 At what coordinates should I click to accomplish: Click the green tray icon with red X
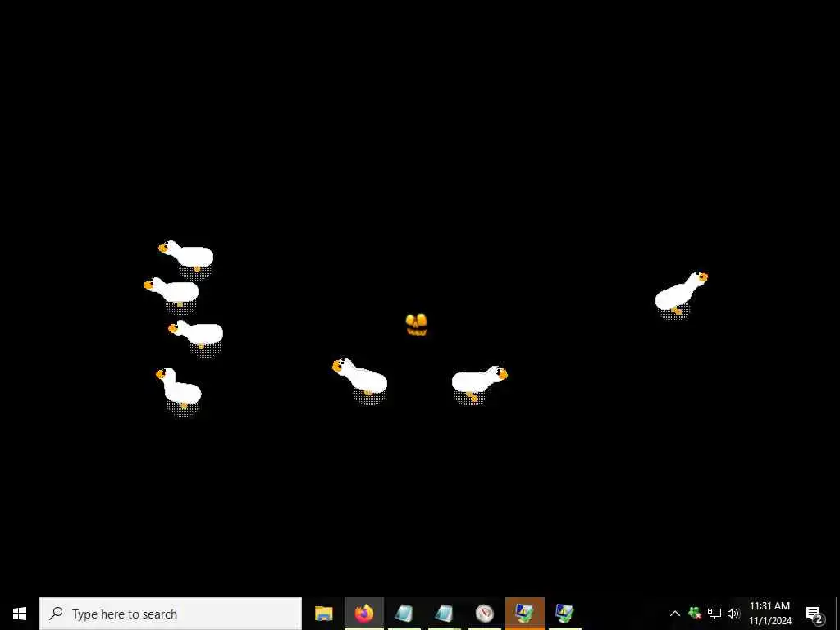(x=695, y=614)
